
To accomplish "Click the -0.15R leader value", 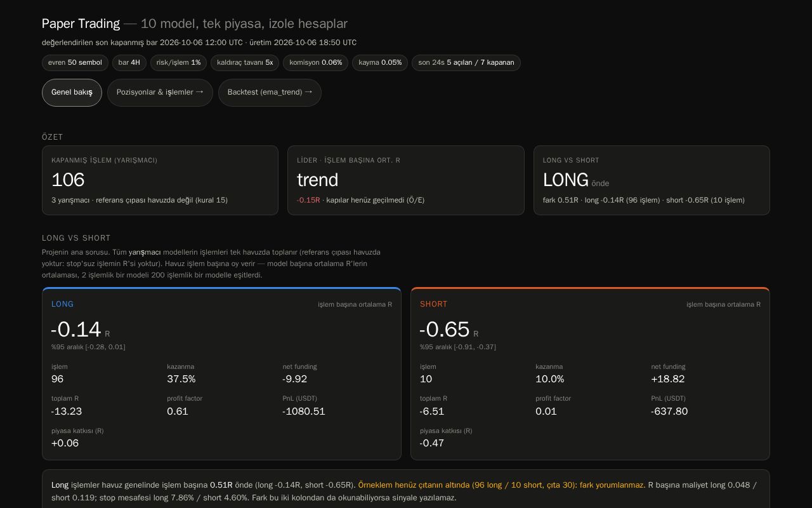I will coord(308,200).
